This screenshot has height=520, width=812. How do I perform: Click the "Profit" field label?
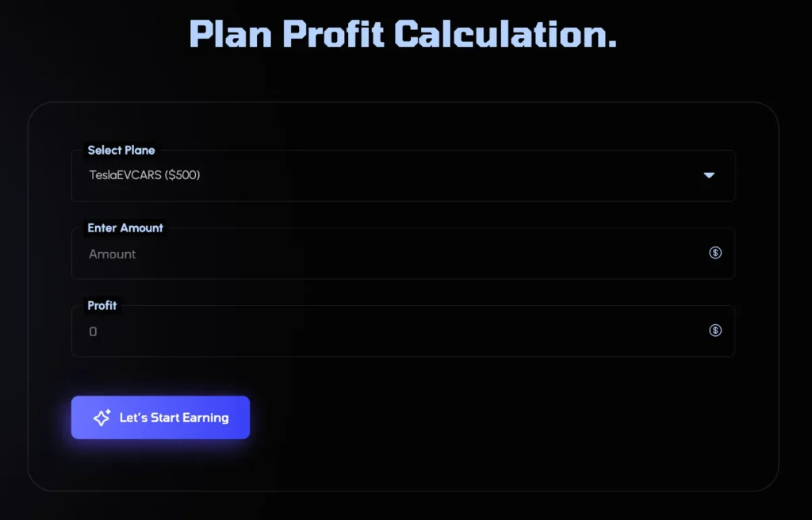[x=102, y=305]
